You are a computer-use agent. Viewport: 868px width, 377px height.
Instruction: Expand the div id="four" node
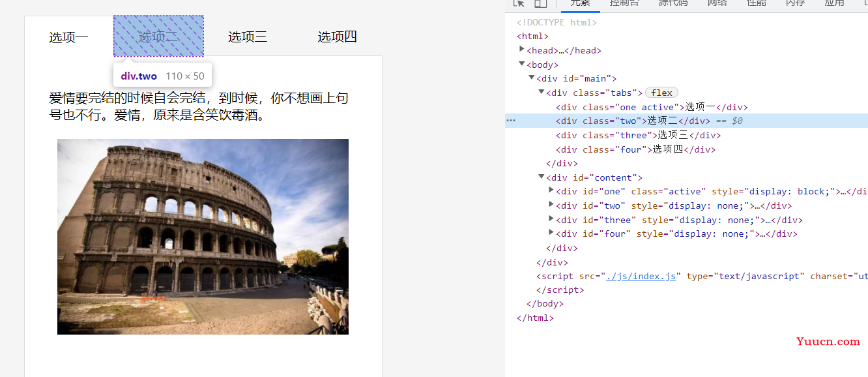coord(551,233)
